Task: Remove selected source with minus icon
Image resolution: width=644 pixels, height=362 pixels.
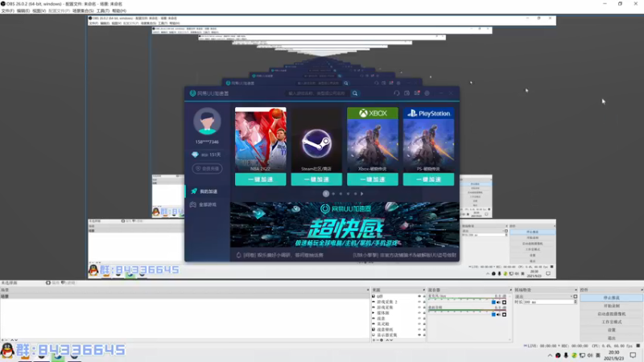Action: tap(377, 339)
